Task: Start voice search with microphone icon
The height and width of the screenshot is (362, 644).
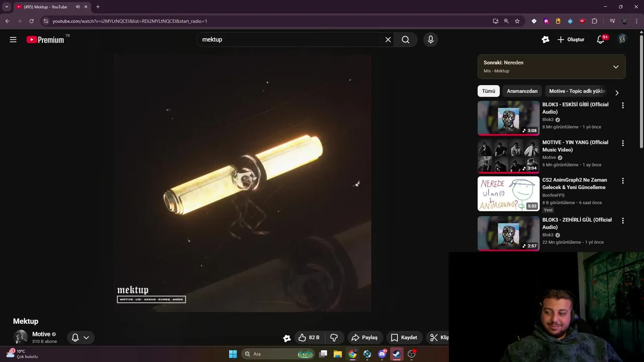Action: click(x=430, y=40)
